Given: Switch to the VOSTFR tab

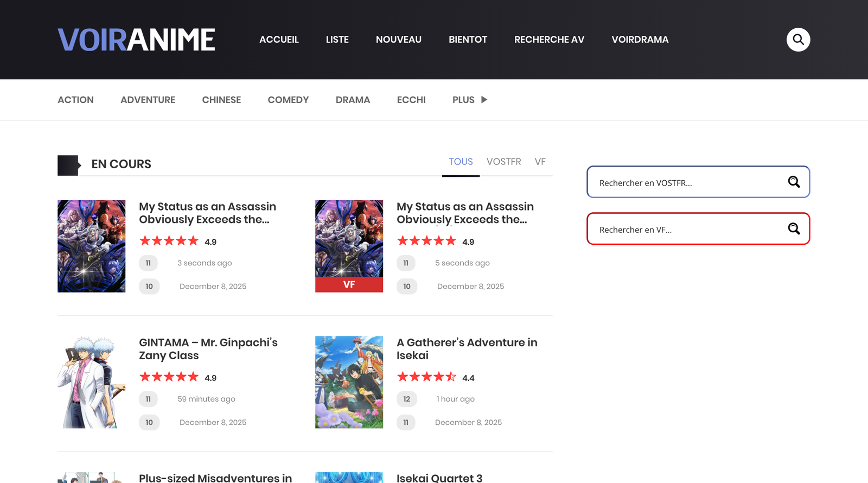Looking at the screenshot, I should click(503, 162).
